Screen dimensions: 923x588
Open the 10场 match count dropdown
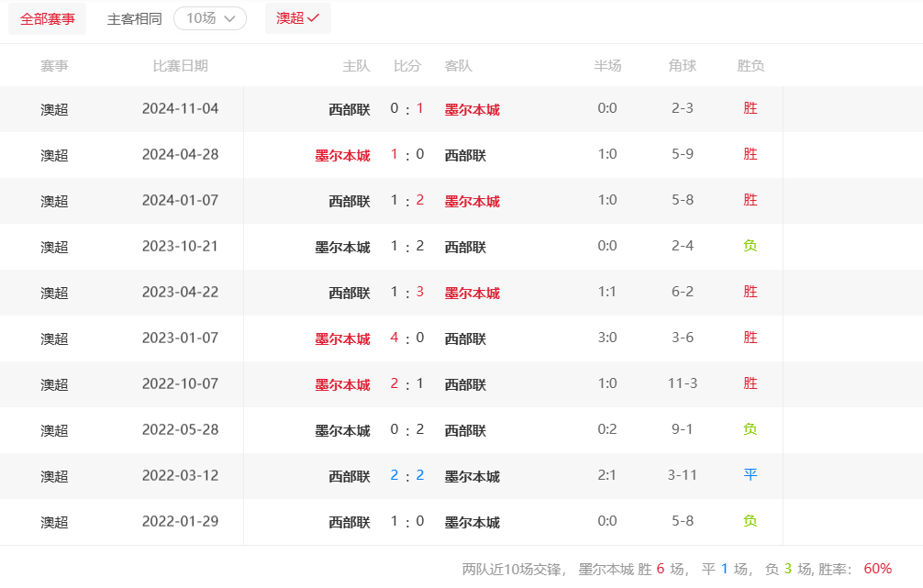pos(210,19)
